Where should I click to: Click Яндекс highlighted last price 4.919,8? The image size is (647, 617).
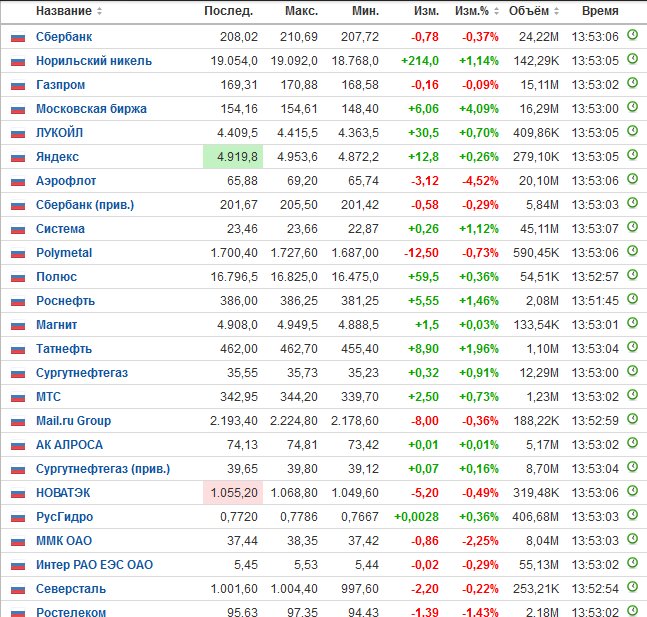click(x=233, y=156)
